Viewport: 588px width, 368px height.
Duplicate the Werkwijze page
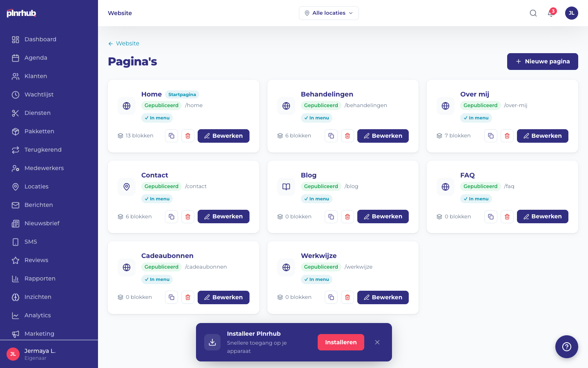(x=331, y=297)
